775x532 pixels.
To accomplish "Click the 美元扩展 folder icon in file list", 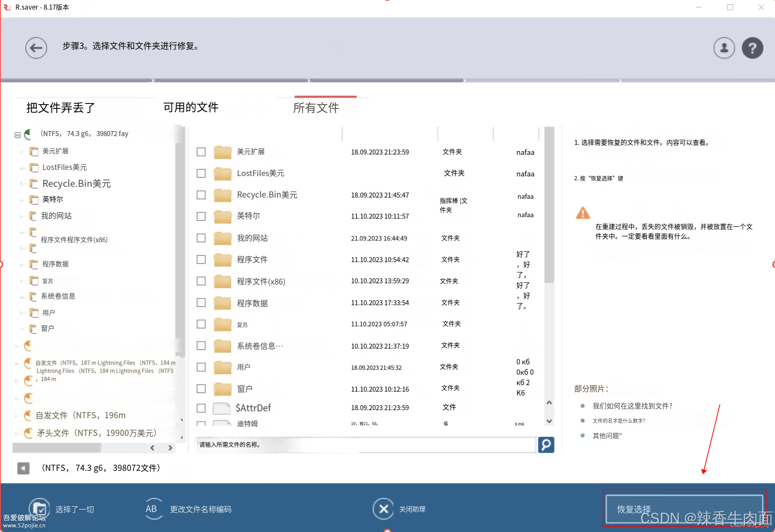I will (x=223, y=152).
